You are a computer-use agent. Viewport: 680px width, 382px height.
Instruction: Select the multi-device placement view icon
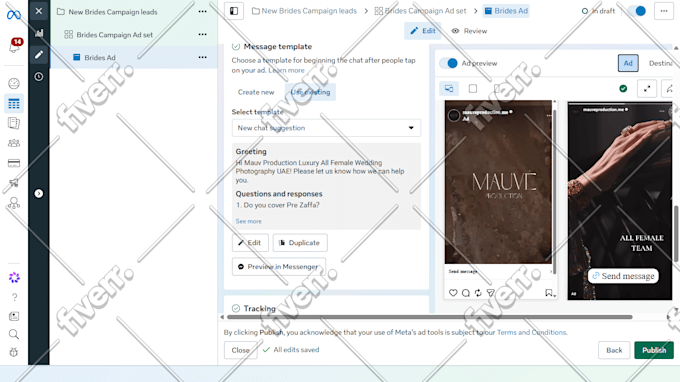(x=449, y=88)
